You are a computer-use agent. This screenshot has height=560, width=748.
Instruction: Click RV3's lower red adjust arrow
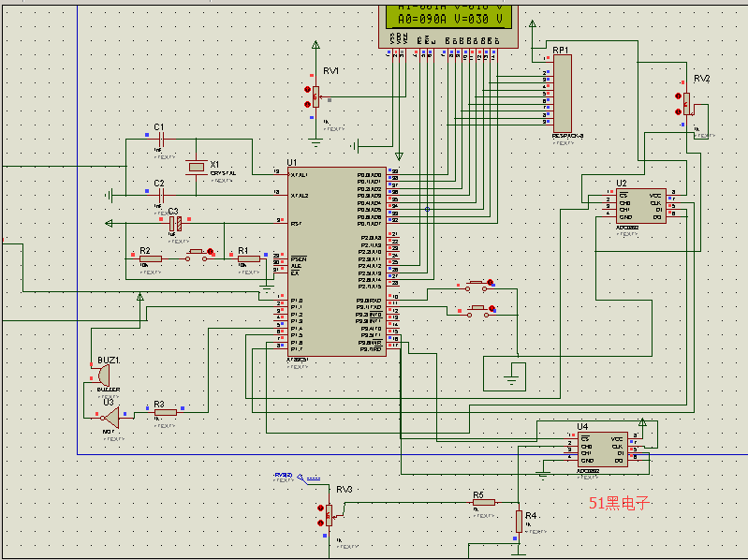tap(320, 523)
